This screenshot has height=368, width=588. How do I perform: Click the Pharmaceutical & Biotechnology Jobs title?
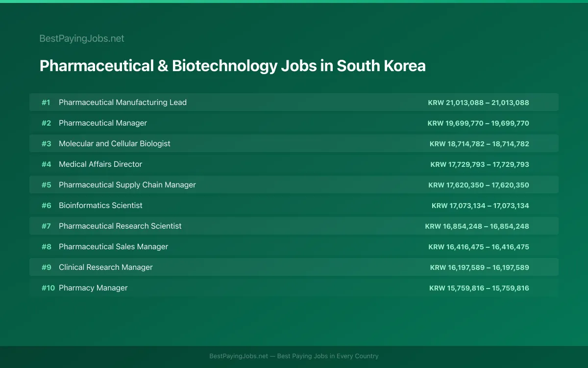tap(232, 66)
